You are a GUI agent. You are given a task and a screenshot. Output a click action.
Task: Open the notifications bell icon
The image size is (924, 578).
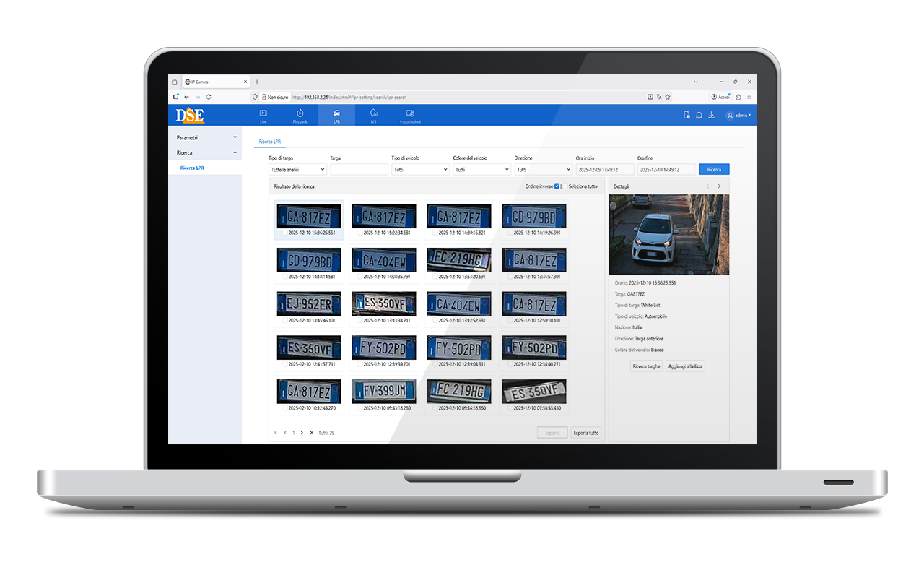coord(697,115)
